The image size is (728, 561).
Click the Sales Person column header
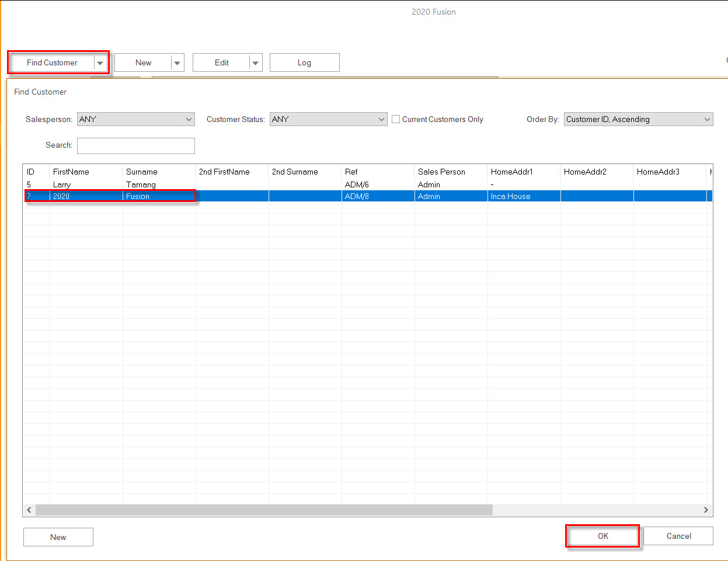[x=451, y=172]
